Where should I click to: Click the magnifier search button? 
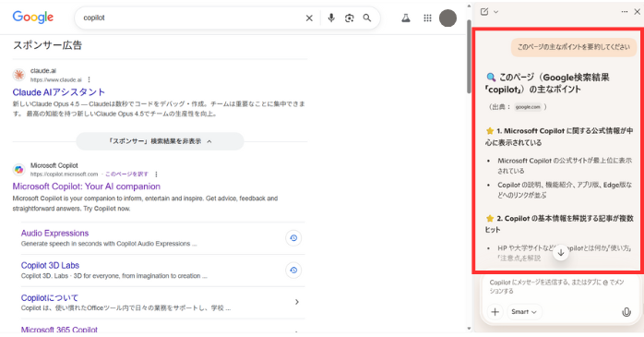coord(367,18)
